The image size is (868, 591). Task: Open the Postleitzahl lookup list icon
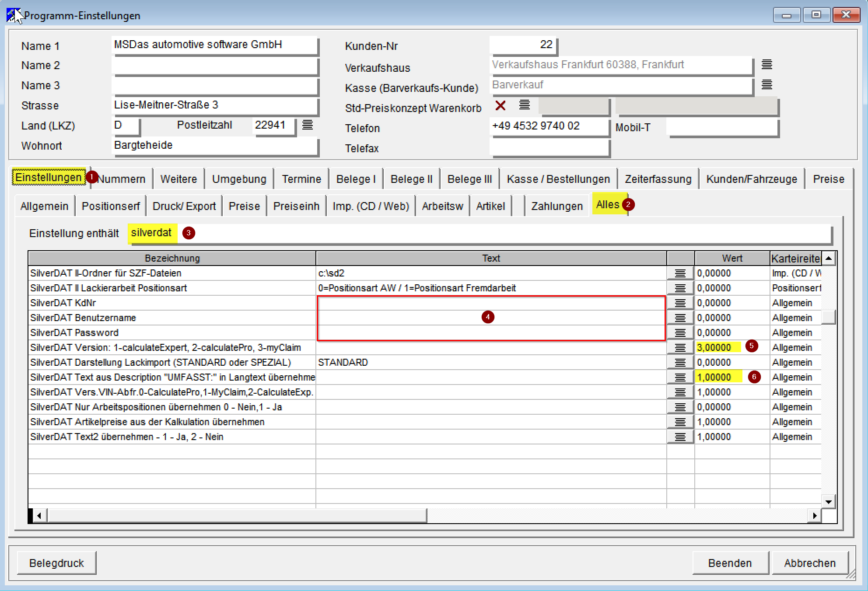tap(308, 125)
